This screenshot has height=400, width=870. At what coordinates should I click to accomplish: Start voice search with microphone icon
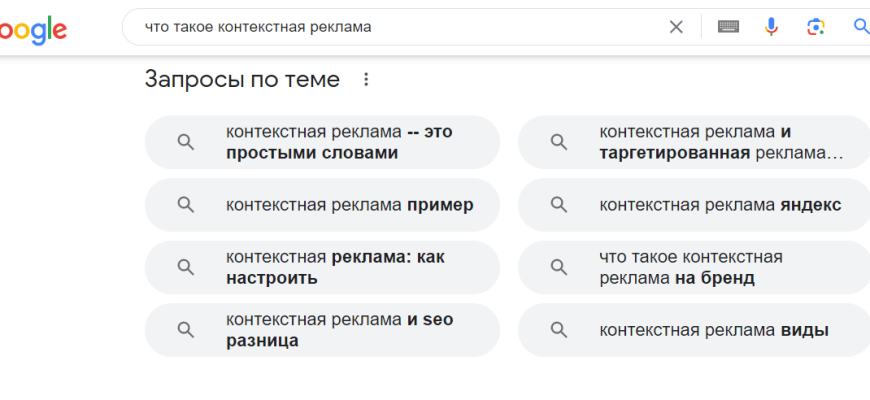771,27
